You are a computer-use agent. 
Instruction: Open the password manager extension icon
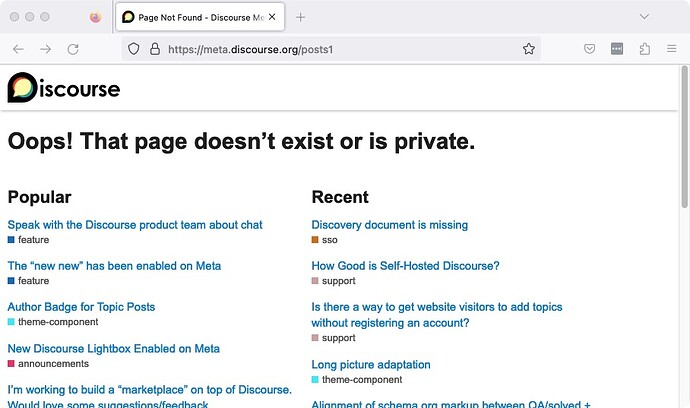pos(617,49)
